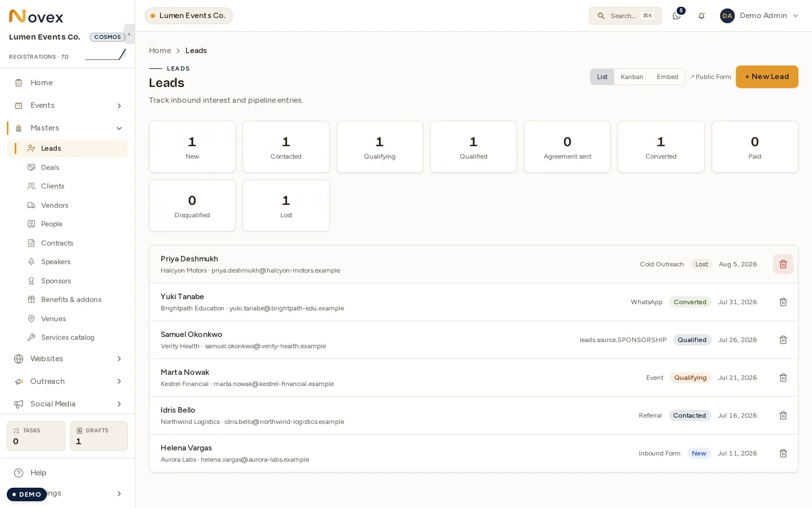Open Vendors in the sidebar
Screen dimensions: 812x508
68,205
